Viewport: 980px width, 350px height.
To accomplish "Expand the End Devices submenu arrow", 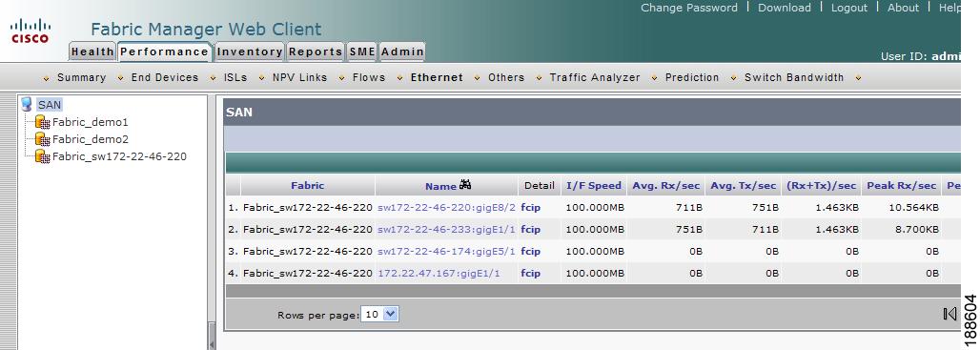I will pyautogui.click(x=121, y=78).
